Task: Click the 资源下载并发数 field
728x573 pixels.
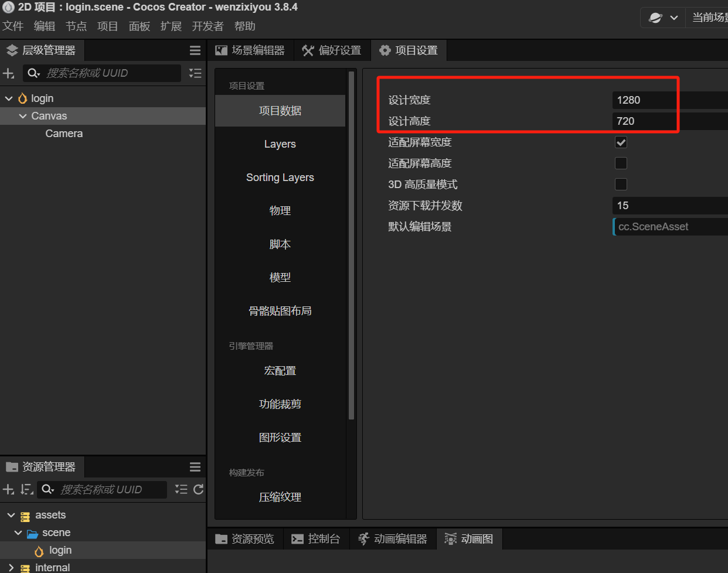Action: (x=670, y=206)
